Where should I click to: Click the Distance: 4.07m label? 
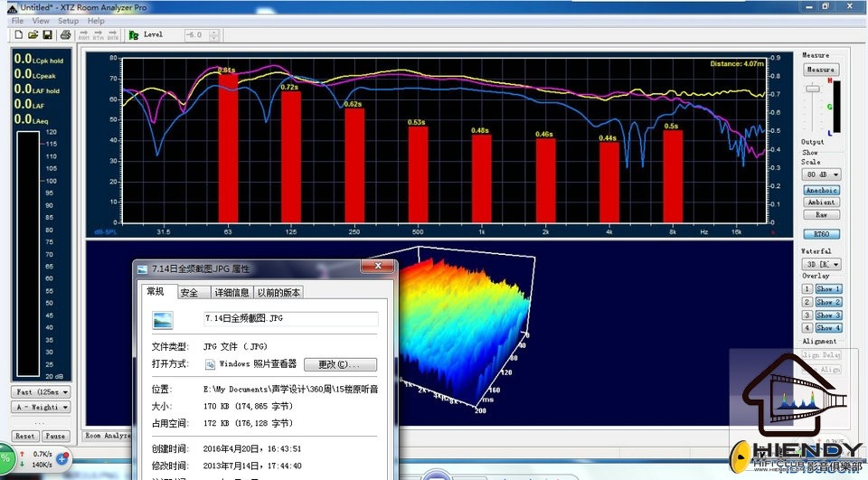coord(737,63)
